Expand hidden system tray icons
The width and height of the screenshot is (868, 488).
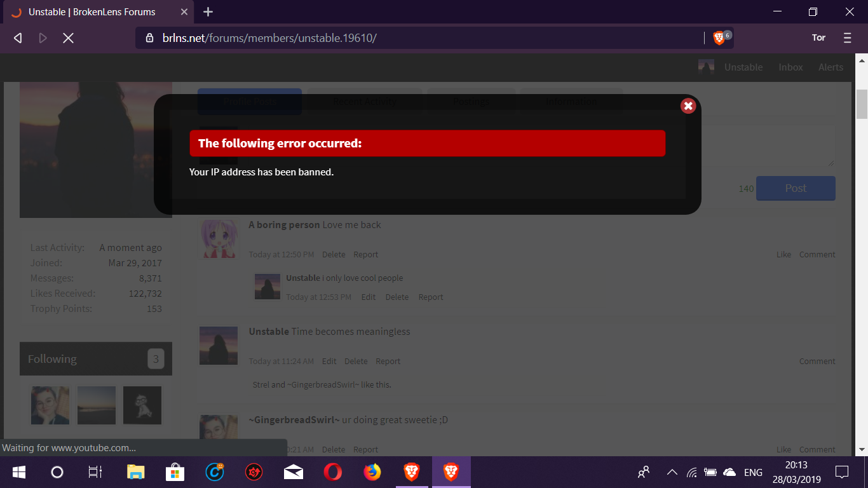click(672, 472)
